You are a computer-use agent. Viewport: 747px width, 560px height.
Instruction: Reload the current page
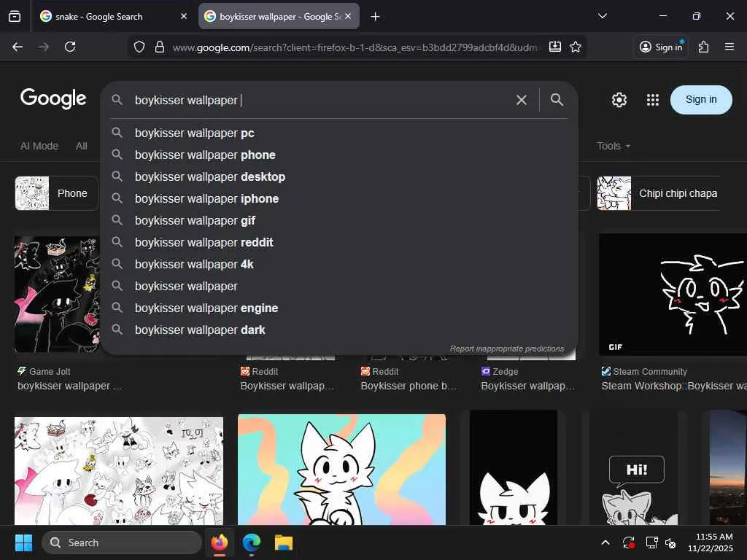[70, 47]
